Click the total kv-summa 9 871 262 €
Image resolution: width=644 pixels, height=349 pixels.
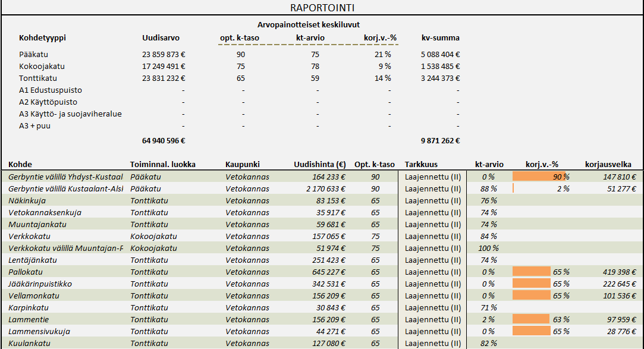[x=440, y=140]
